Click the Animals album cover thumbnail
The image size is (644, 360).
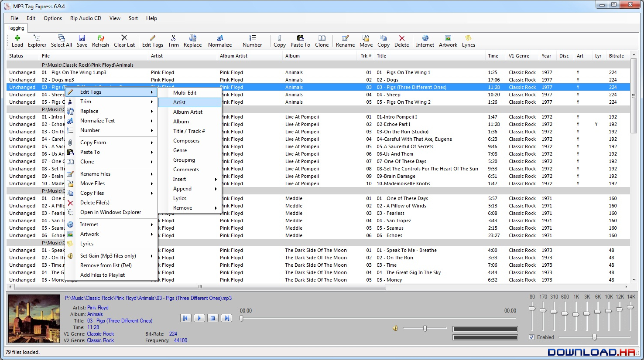pos(34,319)
